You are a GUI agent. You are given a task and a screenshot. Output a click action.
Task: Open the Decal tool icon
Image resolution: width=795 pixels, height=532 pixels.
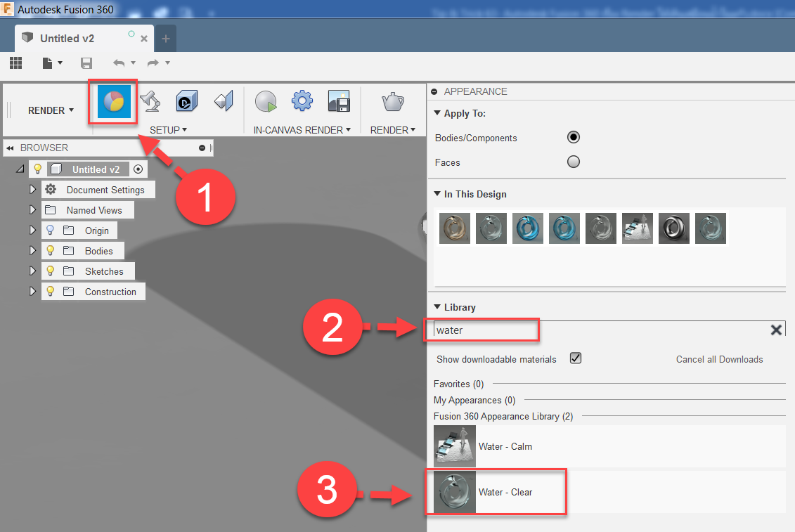pyautogui.click(x=186, y=102)
